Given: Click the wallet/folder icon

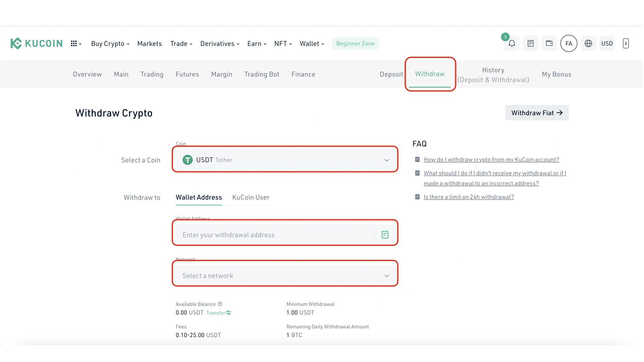Looking at the screenshot, I should pyautogui.click(x=549, y=43).
